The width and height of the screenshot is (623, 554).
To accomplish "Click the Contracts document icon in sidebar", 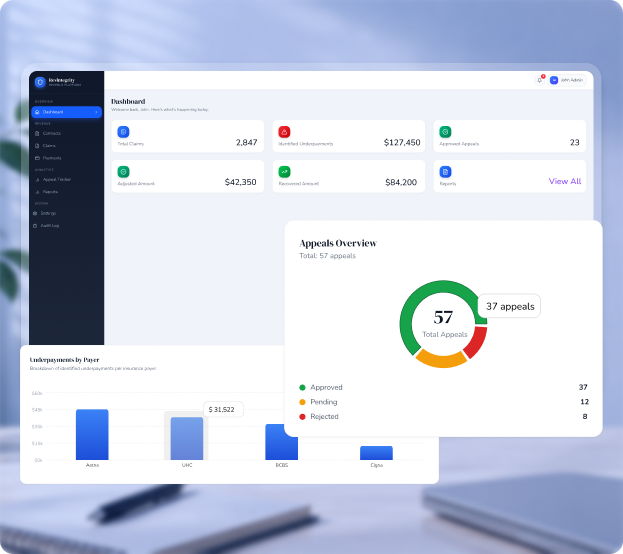I will (x=37, y=134).
